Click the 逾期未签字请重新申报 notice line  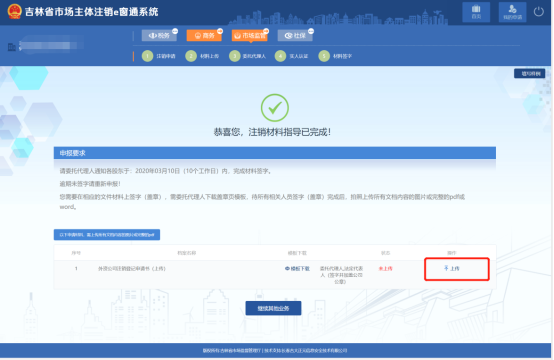(x=90, y=184)
